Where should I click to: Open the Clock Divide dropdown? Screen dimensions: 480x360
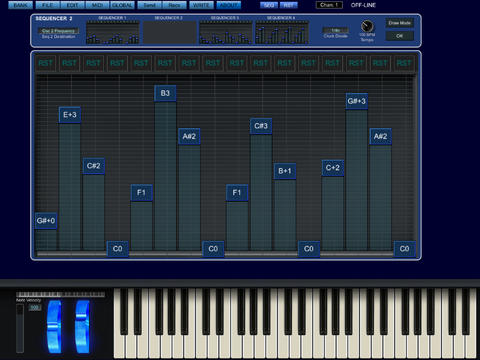336,30
